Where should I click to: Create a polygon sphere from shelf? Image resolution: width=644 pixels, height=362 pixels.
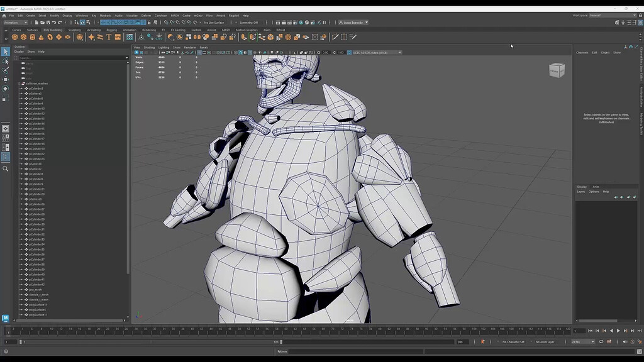[15, 37]
